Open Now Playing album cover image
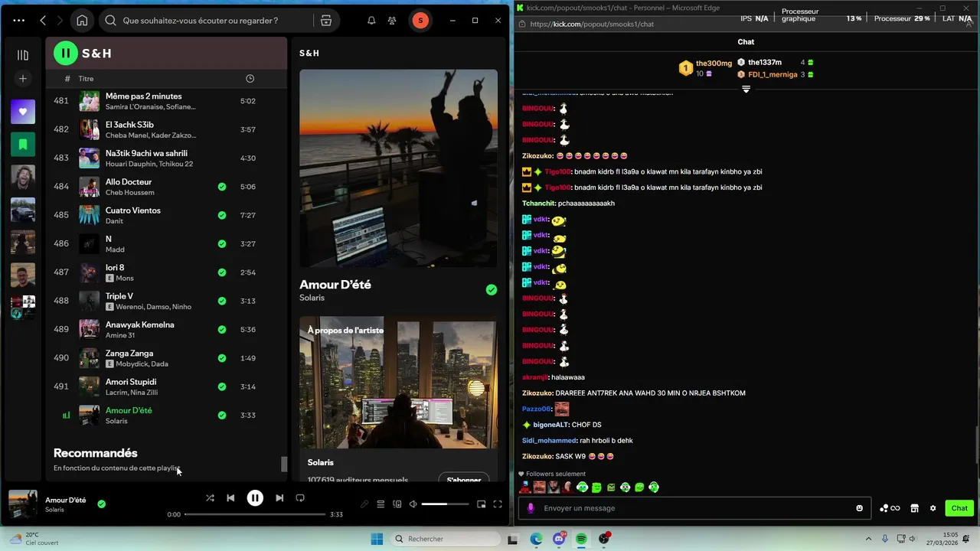 click(x=398, y=168)
